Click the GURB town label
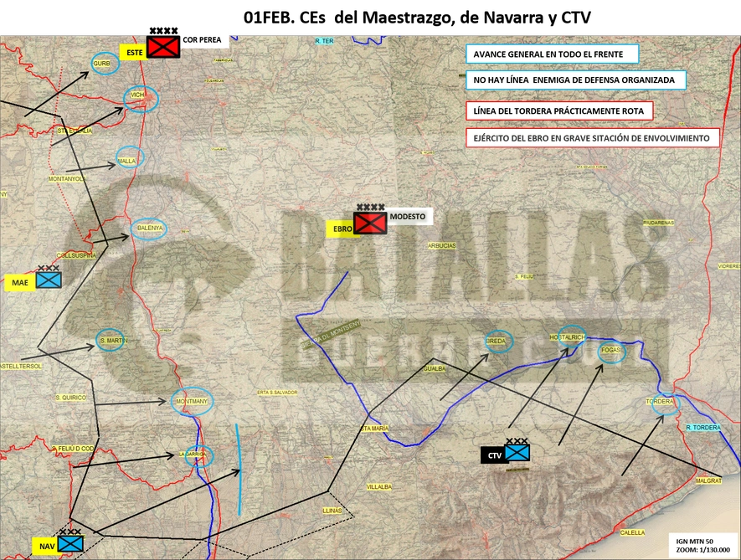Viewport: 741px width, 560px height. tap(101, 64)
